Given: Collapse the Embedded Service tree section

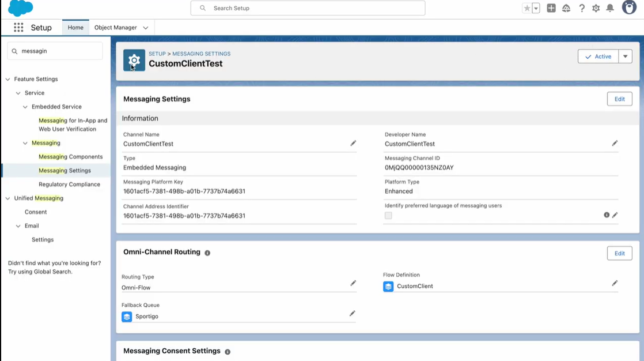Looking at the screenshot, I should pyautogui.click(x=25, y=107).
